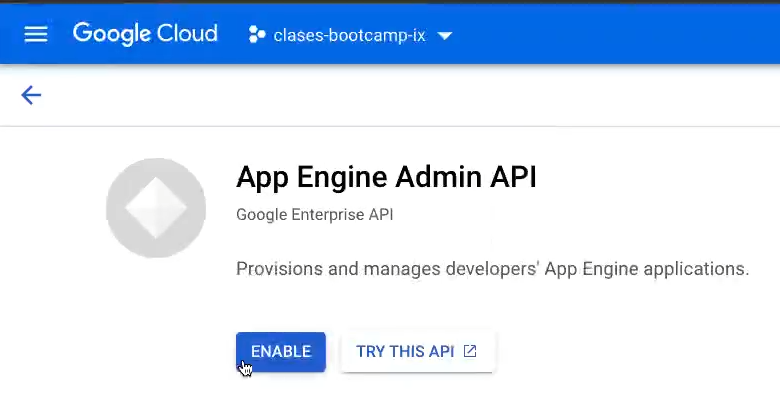Click the project dots icon
The width and height of the screenshot is (780, 419).
pyautogui.click(x=257, y=35)
